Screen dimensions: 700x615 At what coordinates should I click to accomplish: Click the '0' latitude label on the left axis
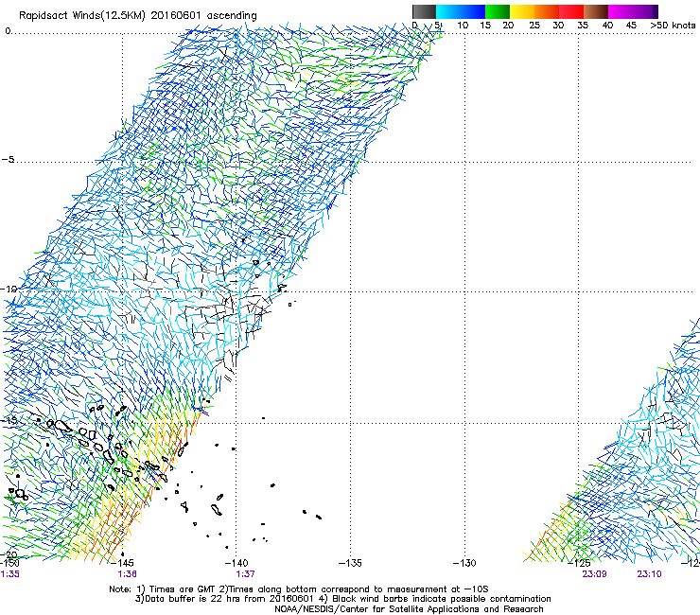(8, 31)
